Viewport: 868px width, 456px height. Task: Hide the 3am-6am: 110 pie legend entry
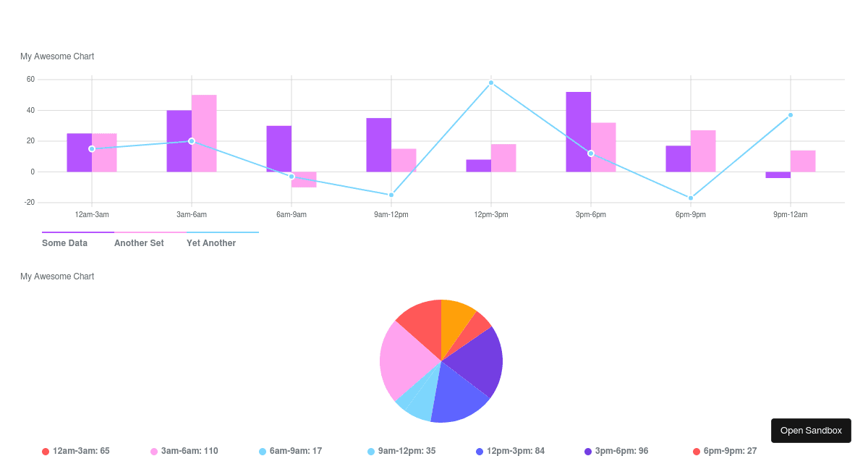click(x=190, y=450)
